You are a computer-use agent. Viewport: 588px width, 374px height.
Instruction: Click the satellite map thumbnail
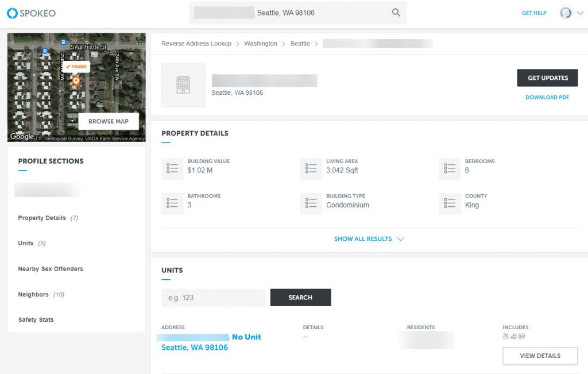76,87
